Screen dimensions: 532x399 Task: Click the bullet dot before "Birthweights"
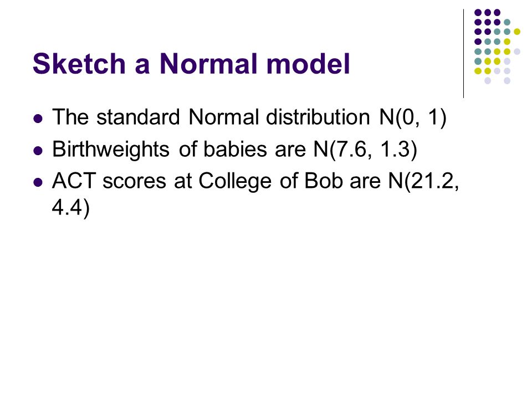(x=38, y=150)
